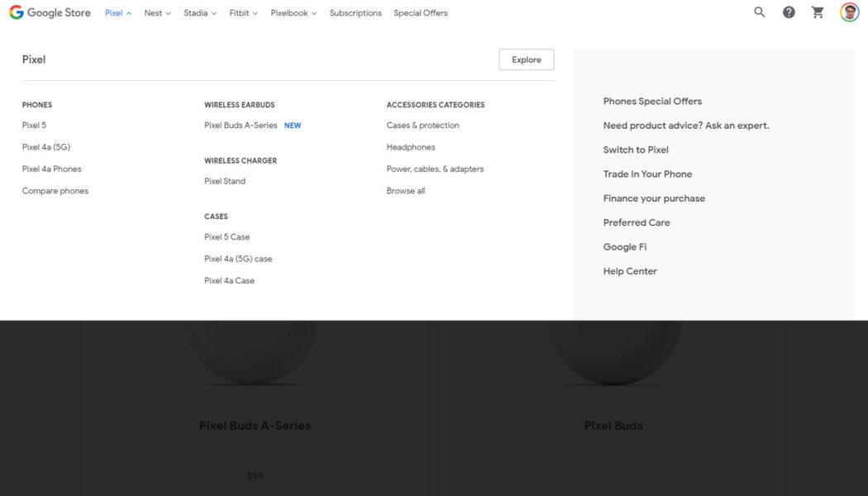Expand the Nest dropdown menu
The width and height of the screenshot is (868, 496).
click(157, 13)
